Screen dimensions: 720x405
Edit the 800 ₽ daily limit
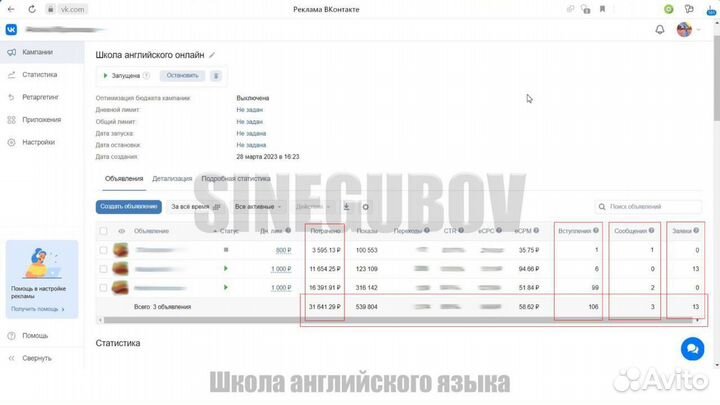click(x=283, y=250)
